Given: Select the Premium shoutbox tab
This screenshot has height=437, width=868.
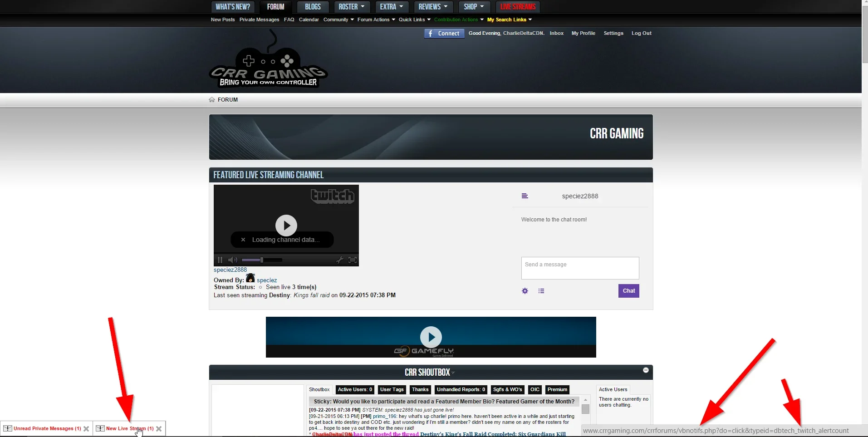Looking at the screenshot, I should click(x=557, y=389).
